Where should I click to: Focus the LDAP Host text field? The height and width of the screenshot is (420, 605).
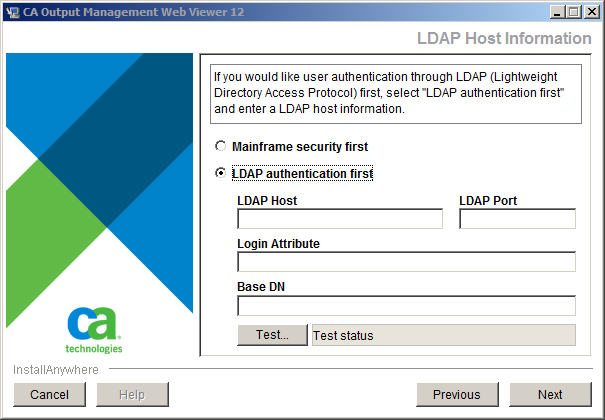[340, 219]
